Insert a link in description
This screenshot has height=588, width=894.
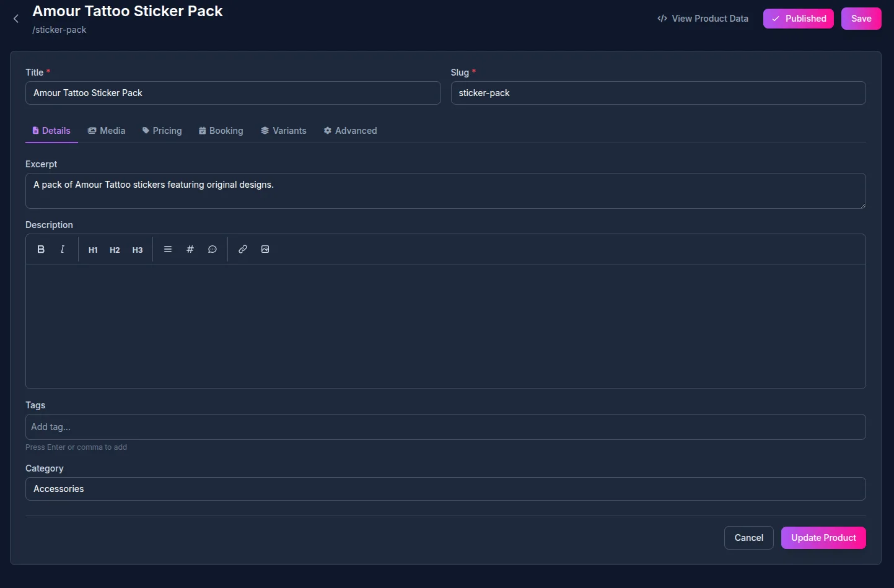[243, 249]
